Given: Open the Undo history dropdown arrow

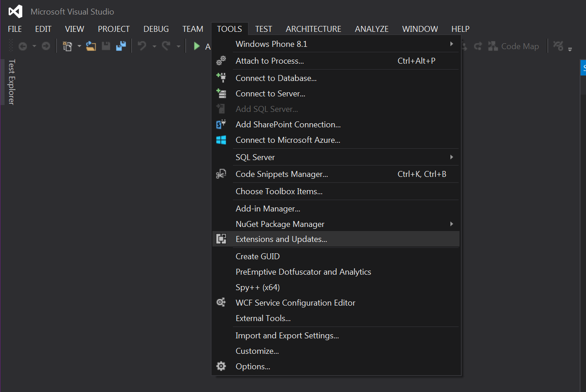Looking at the screenshot, I should pos(154,46).
